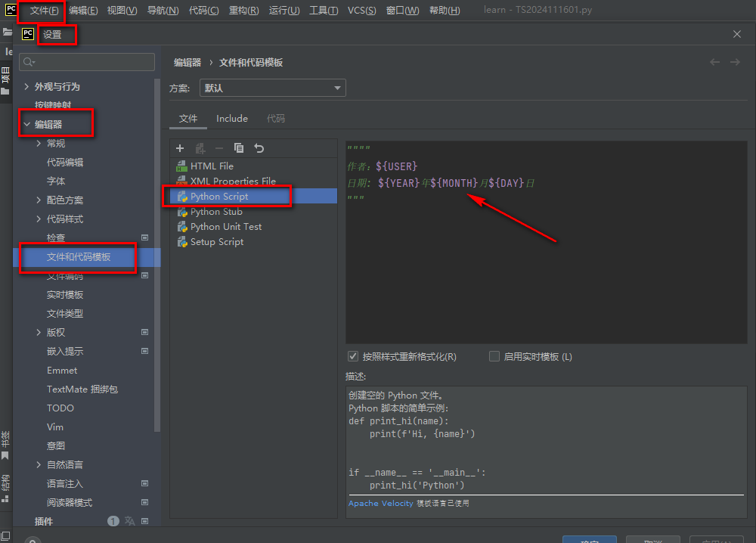Click the copy template icon
Image resolution: width=756 pixels, height=543 pixels.
click(239, 148)
